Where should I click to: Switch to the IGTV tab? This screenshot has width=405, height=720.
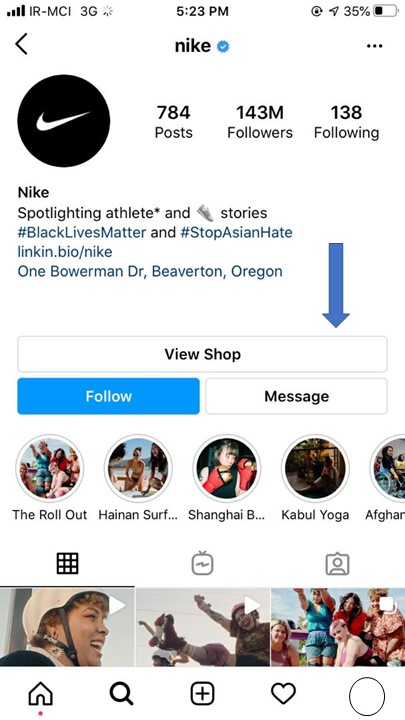pyautogui.click(x=202, y=563)
